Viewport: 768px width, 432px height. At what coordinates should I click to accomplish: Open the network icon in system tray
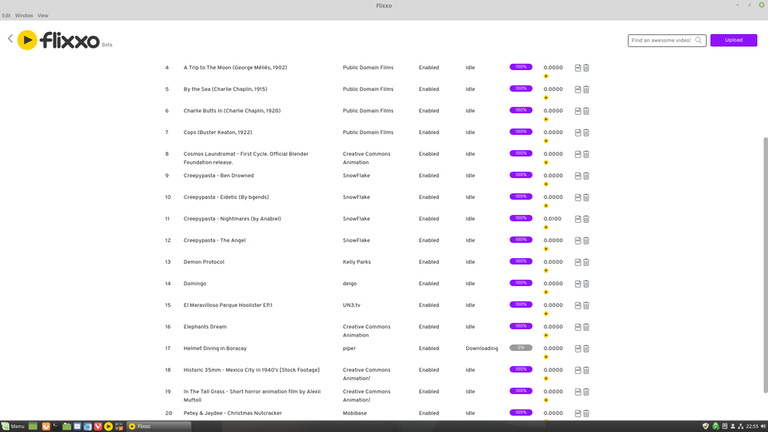[741, 426]
